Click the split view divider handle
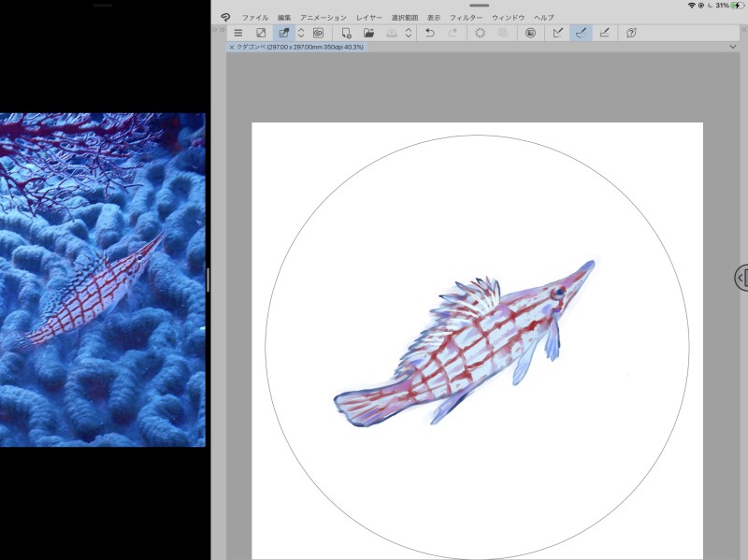The image size is (748, 560). point(208,280)
